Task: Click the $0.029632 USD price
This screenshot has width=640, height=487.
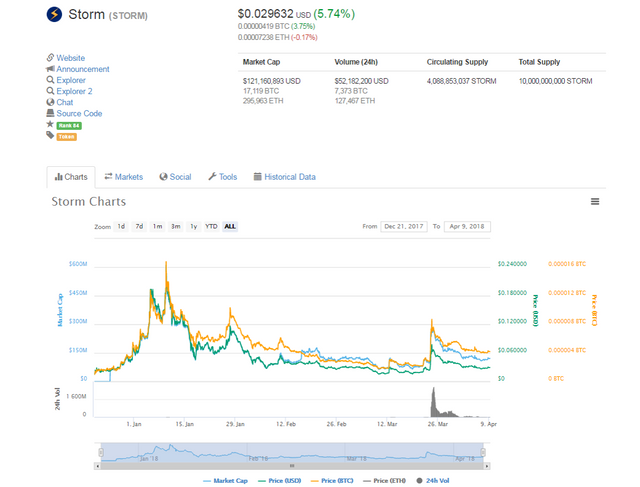Action: 274,14
